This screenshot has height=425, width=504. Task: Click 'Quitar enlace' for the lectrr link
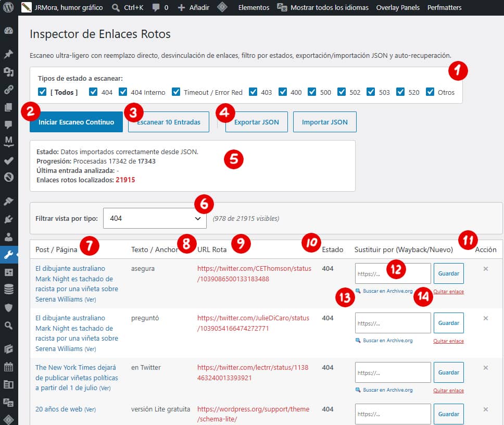[x=448, y=390]
